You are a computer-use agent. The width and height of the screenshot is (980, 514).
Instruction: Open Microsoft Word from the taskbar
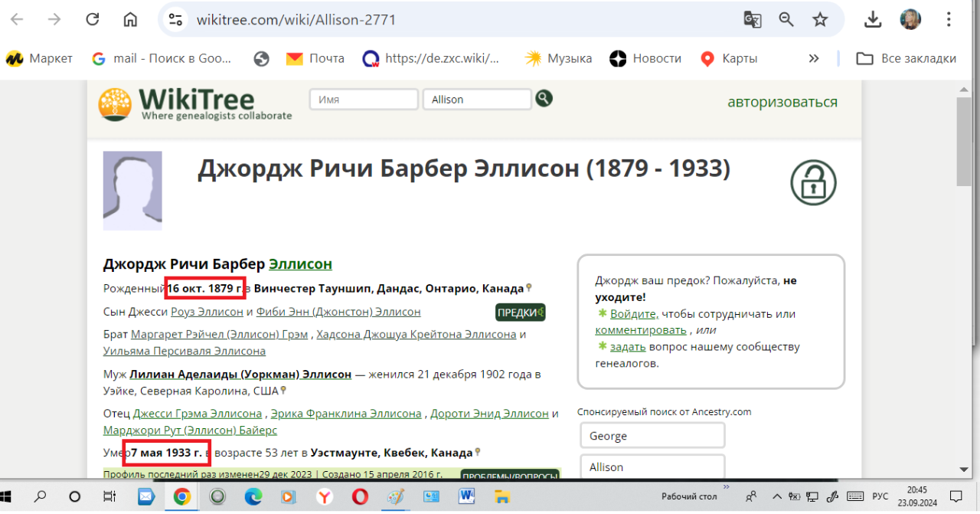click(466, 496)
